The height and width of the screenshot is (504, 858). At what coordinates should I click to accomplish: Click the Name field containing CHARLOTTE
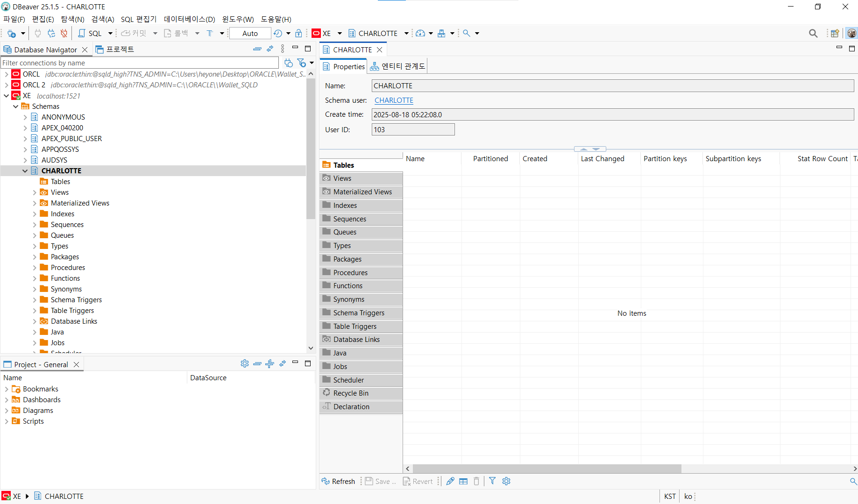[x=613, y=85]
